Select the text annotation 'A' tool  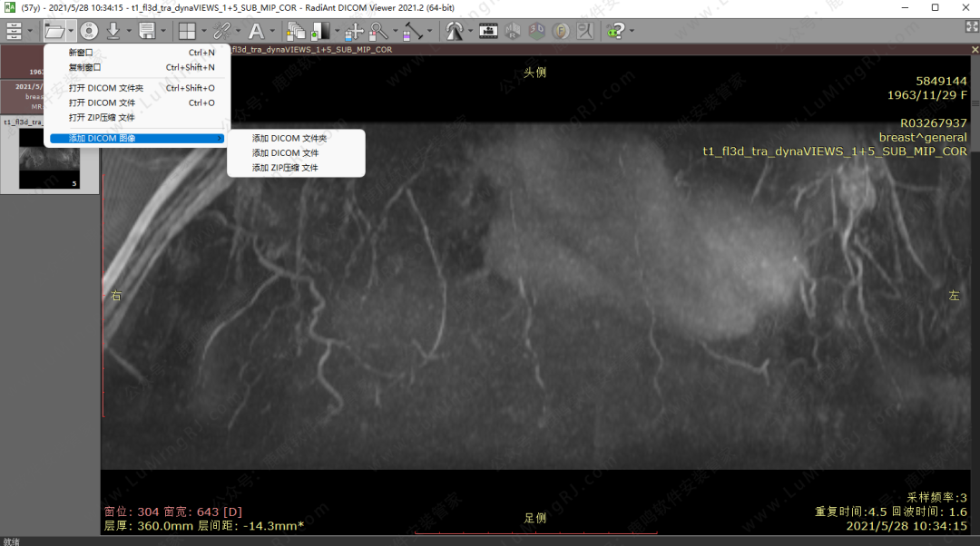[x=256, y=31]
